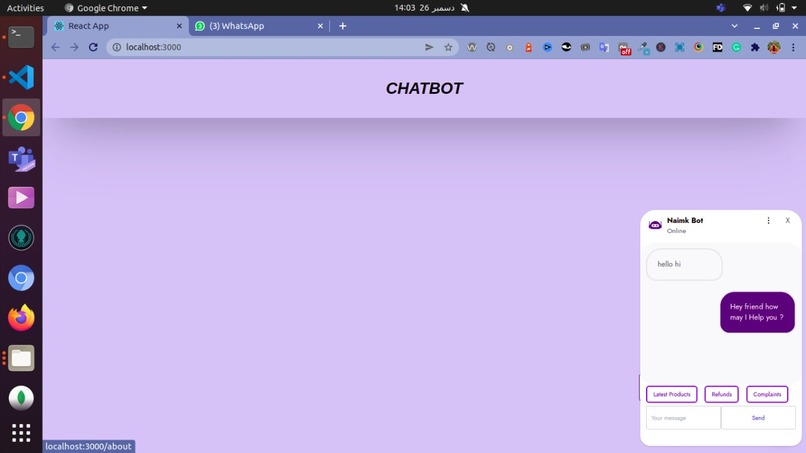Click the Wi-Fi status icon
This screenshot has width=806, height=453.
click(x=747, y=8)
